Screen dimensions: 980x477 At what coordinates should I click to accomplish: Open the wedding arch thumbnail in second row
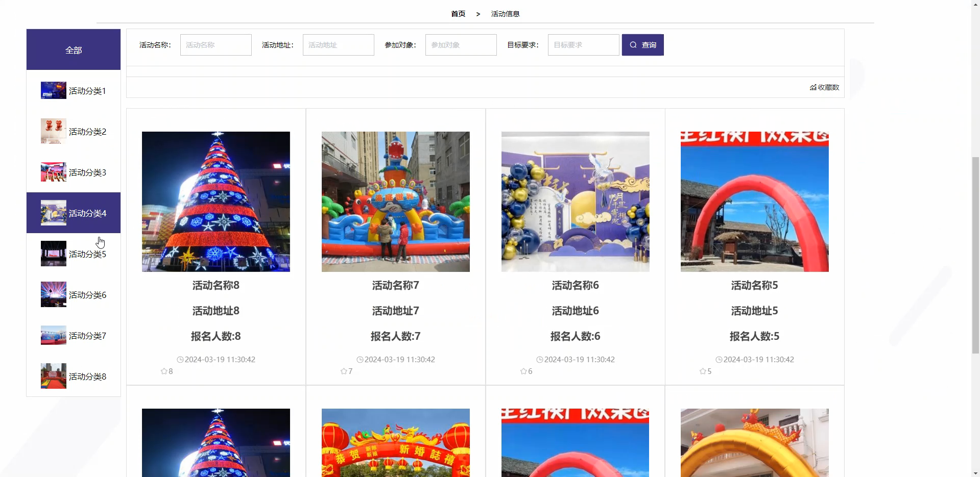tap(396, 443)
